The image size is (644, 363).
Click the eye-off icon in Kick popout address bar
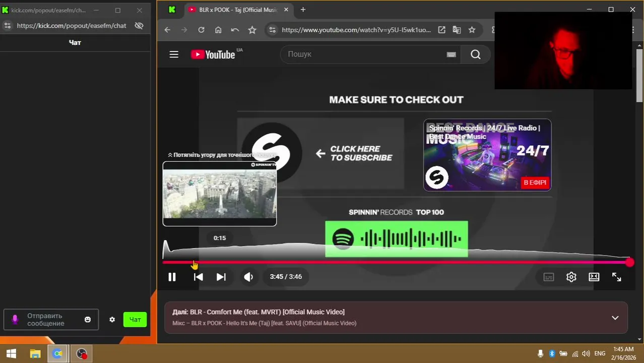pos(139,26)
